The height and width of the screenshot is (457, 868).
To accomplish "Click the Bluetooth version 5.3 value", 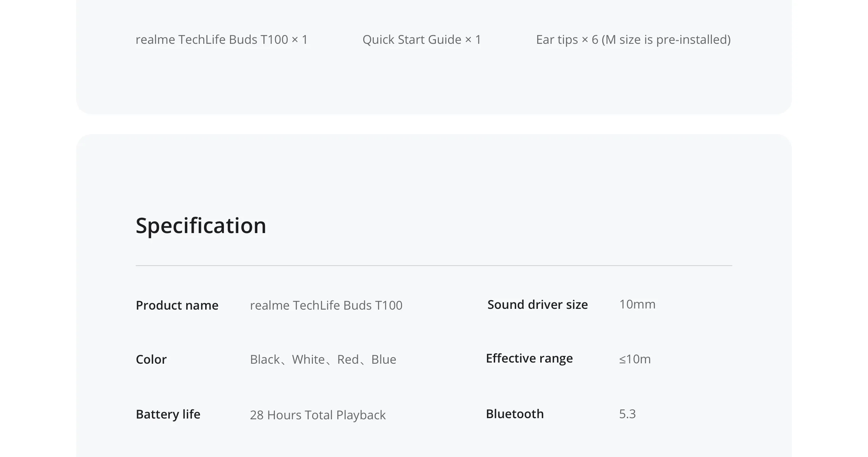I will point(627,414).
